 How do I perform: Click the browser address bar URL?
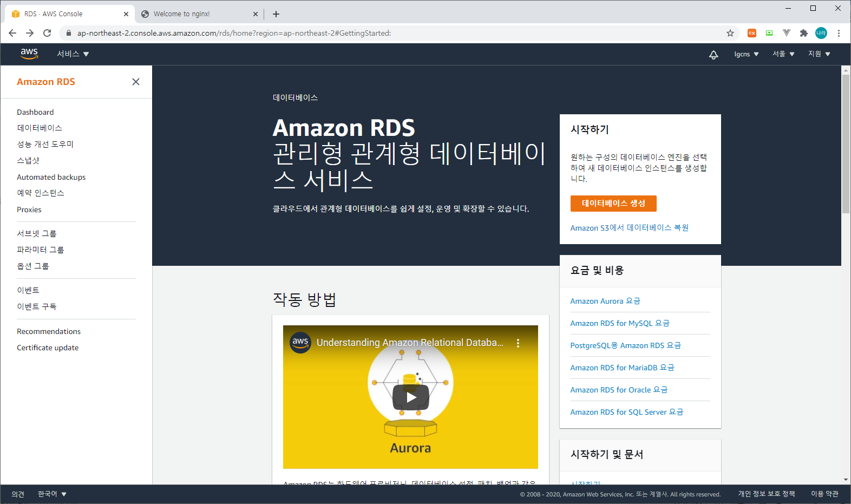coord(234,33)
